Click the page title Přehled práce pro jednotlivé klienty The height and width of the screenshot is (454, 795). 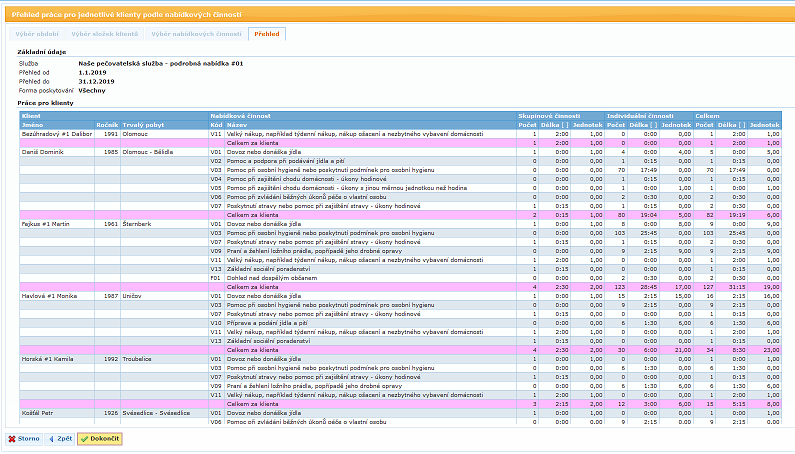tap(126, 15)
